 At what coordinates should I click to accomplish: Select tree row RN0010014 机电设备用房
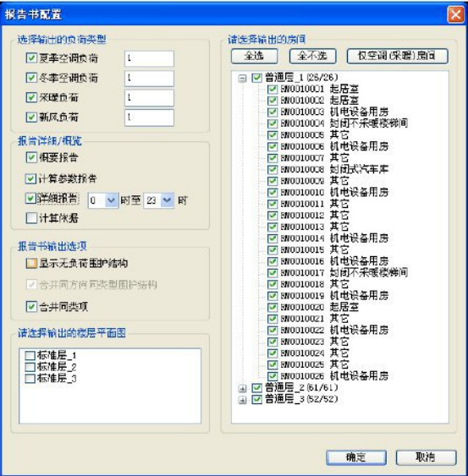[334, 238]
